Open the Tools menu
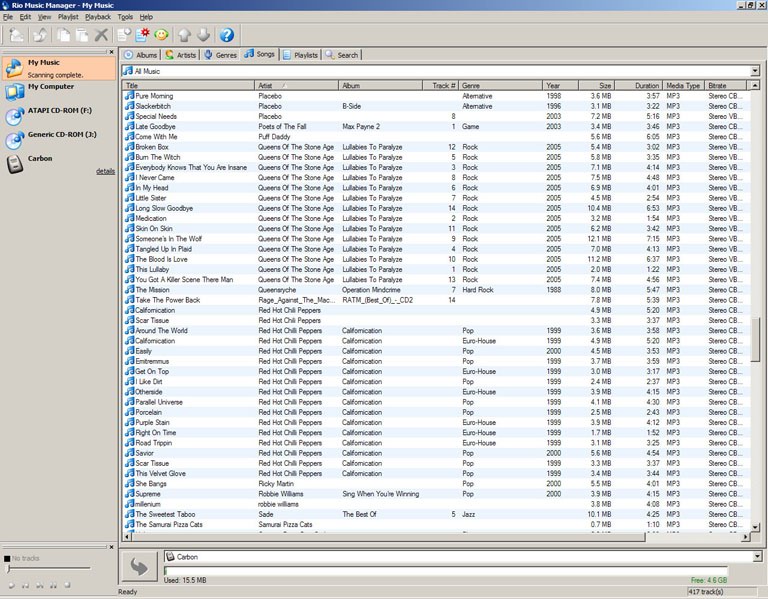The image size is (768, 599). [x=125, y=17]
